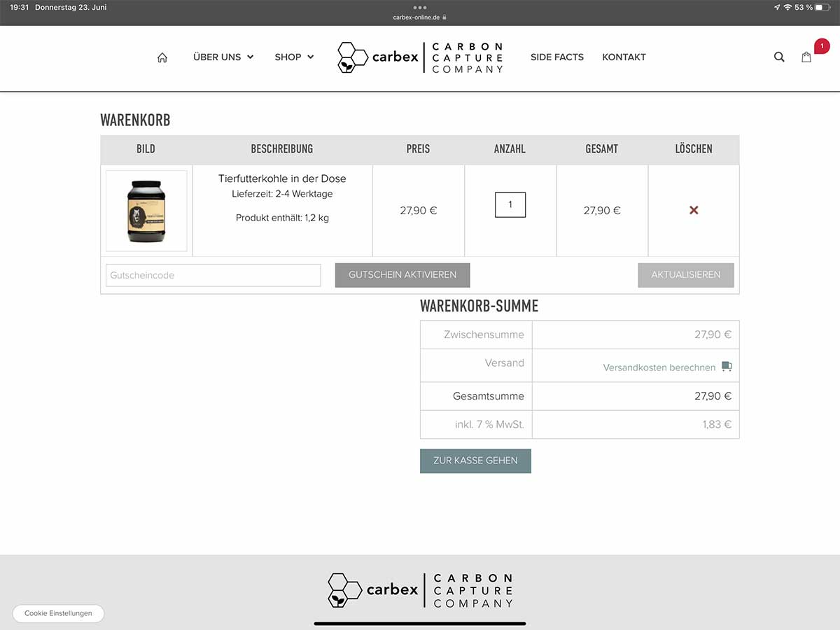Screen dimensions: 840x630
Task: Click the product jar thumbnail
Action: (x=146, y=211)
